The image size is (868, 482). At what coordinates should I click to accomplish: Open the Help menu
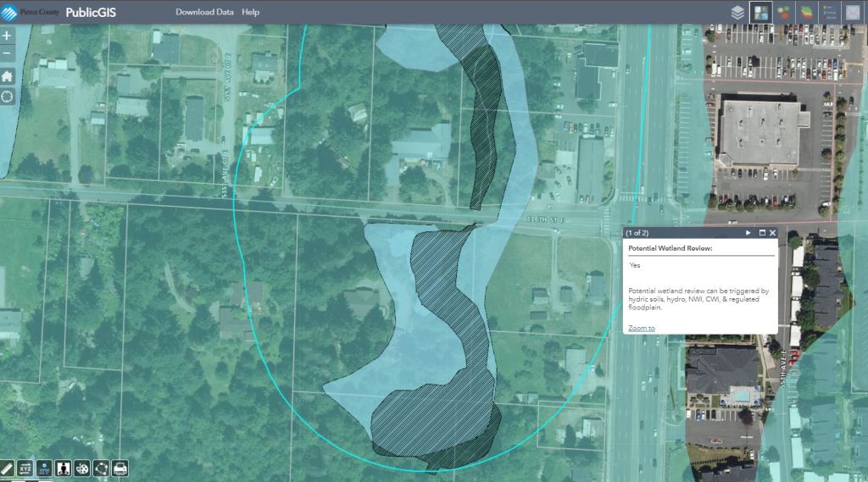pyautogui.click(x=251, y=13)
